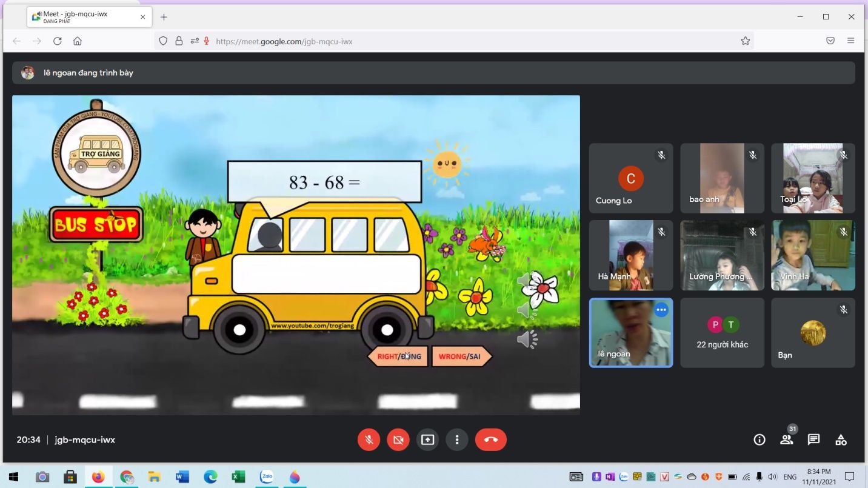Click the present screen button
This screenshot has height=488, width=868.
tap(428, 440)
